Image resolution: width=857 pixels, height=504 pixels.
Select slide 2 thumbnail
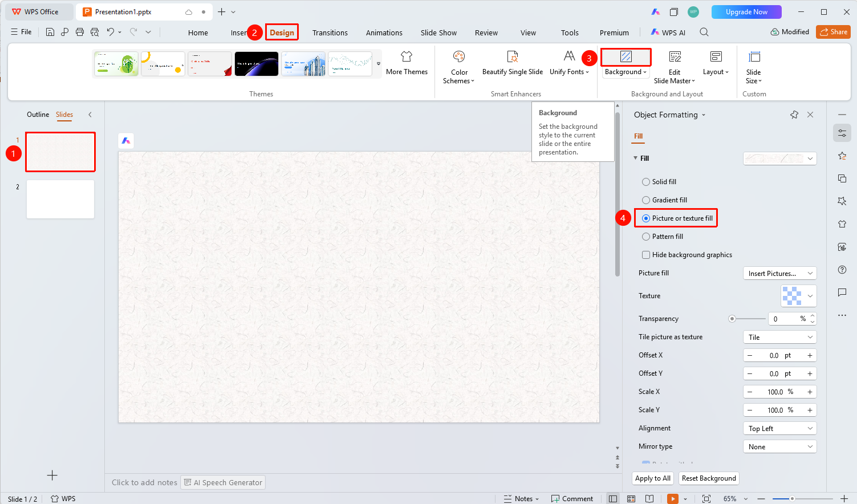point(60,200)
